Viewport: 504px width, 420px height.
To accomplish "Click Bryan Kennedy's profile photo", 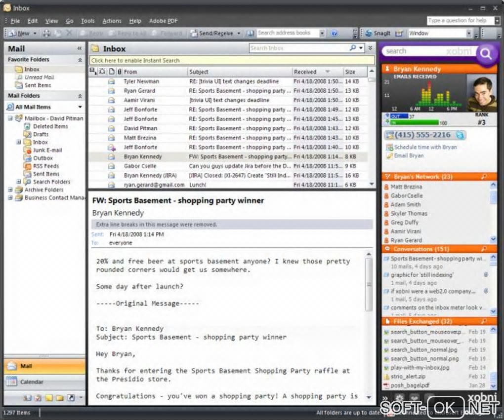I will [x=481, y=93].
